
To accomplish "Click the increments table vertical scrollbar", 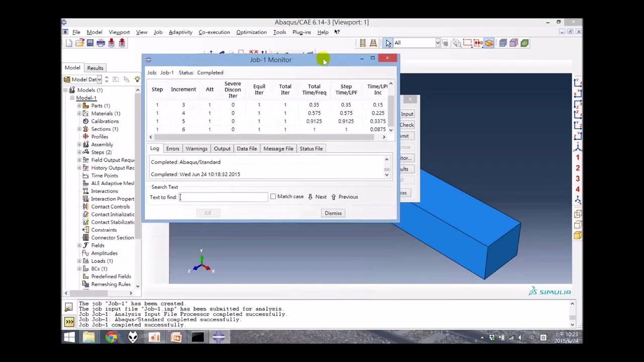I will point(390,108).
